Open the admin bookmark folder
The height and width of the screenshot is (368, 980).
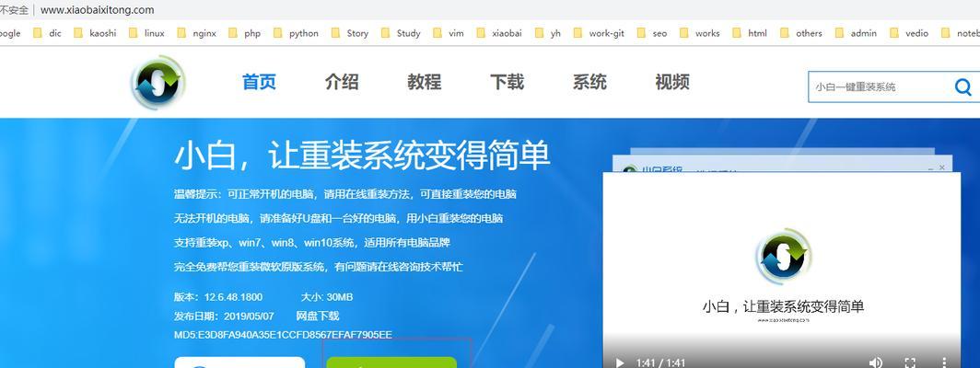tap(857, 33)
